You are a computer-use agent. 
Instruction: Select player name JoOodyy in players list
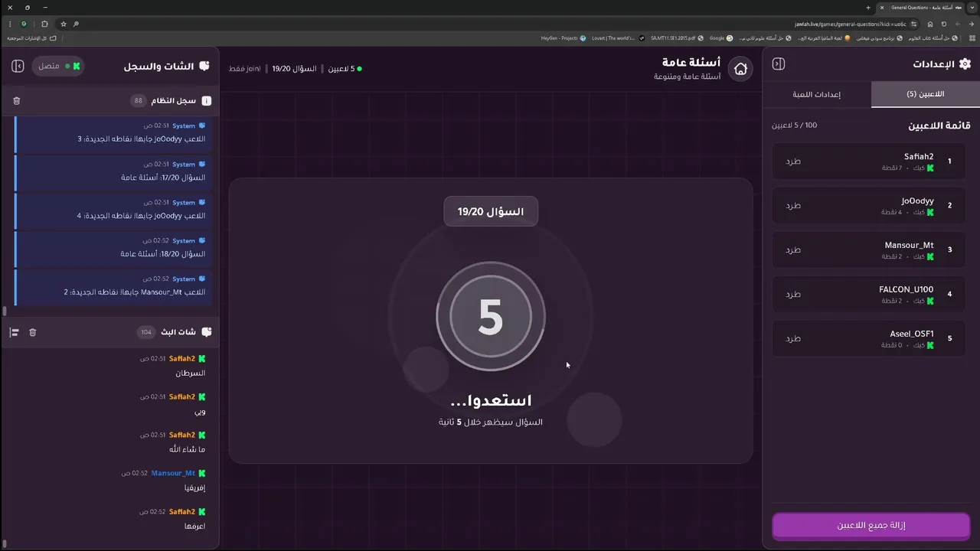pyautogui.click(x=917, y=201)
